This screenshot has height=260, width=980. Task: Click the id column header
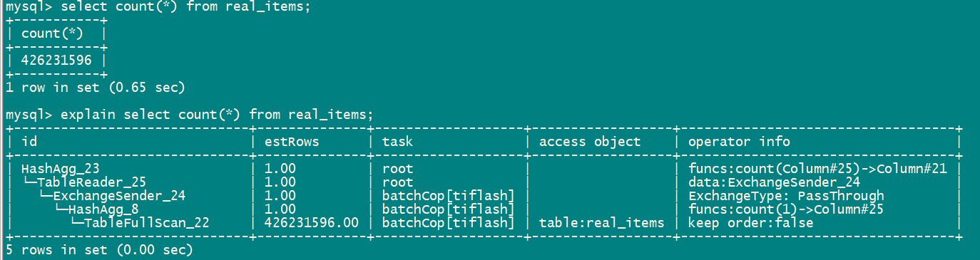(29, 141)
